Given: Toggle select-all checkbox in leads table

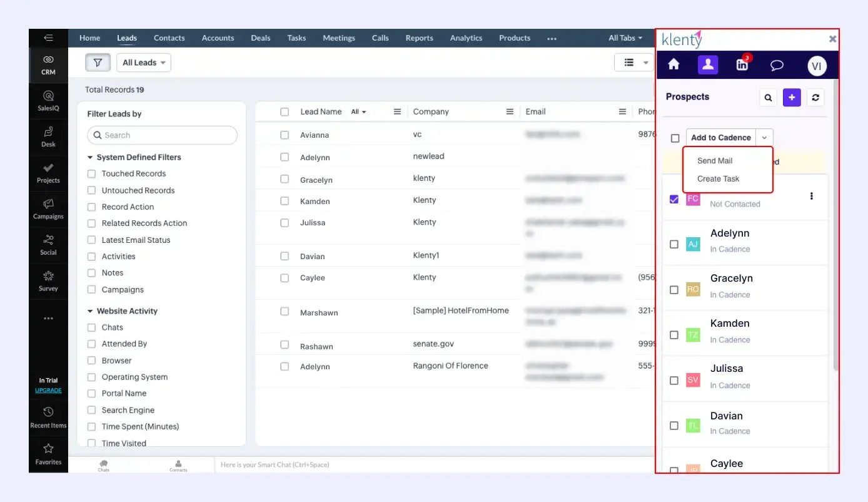Looking at the screenshot, I should [285, 111].
